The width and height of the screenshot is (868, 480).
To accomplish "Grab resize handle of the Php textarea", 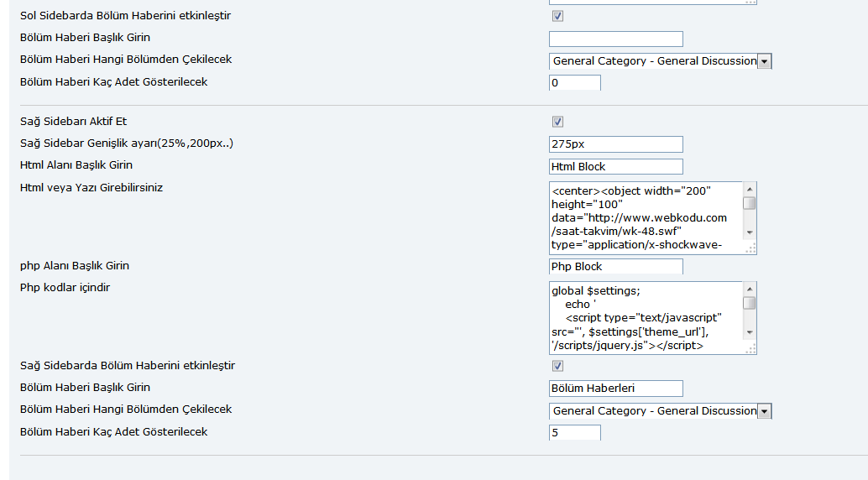I will (x=750, y=349).
